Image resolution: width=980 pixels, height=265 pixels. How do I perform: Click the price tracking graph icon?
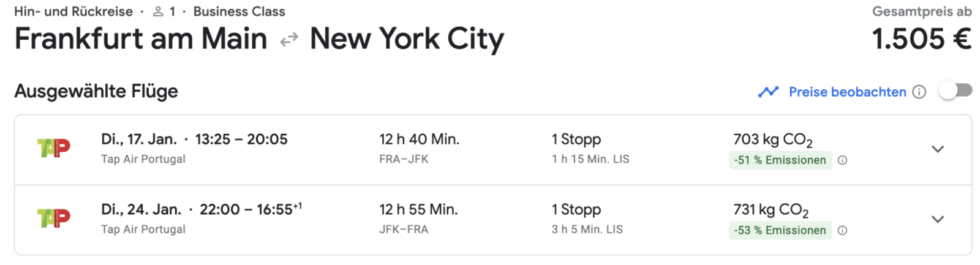768,92
